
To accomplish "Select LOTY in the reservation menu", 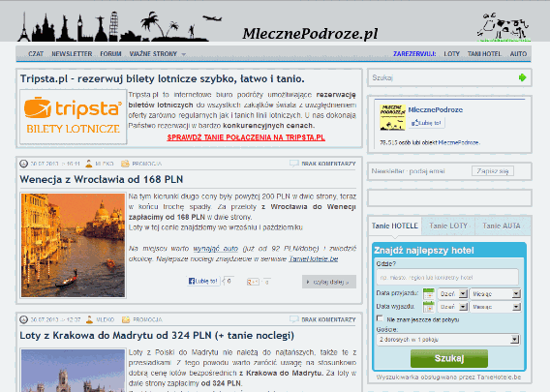I will click(451, 54).
